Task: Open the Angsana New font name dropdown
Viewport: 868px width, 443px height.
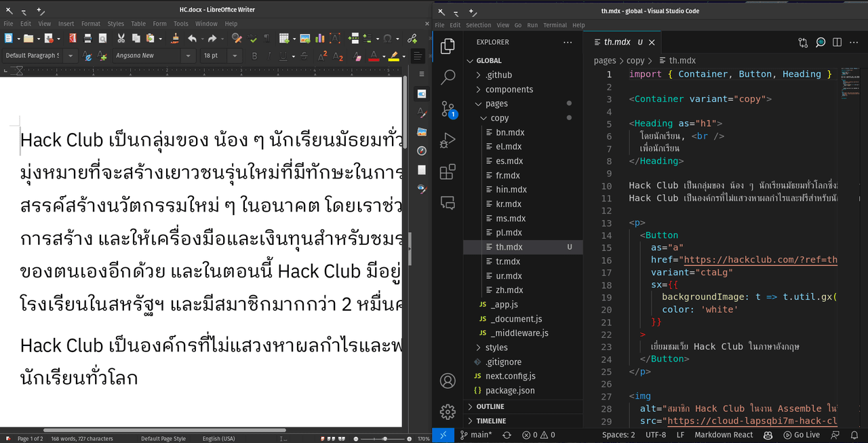Action: [188, 56]
